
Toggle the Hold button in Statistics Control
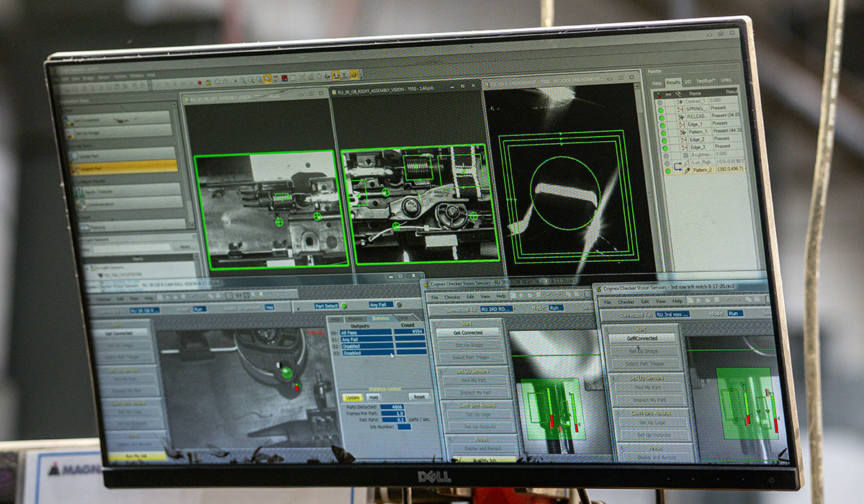[x=374, y=396]
